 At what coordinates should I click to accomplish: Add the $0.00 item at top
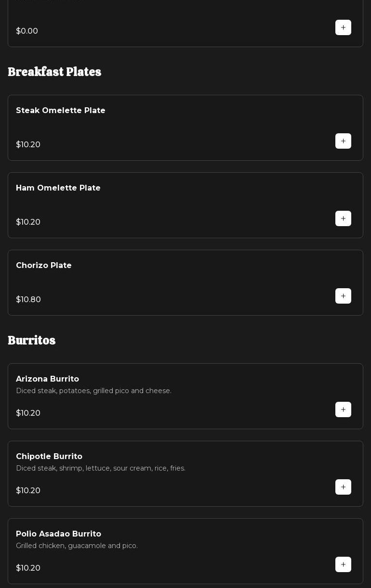click(343, 27)
